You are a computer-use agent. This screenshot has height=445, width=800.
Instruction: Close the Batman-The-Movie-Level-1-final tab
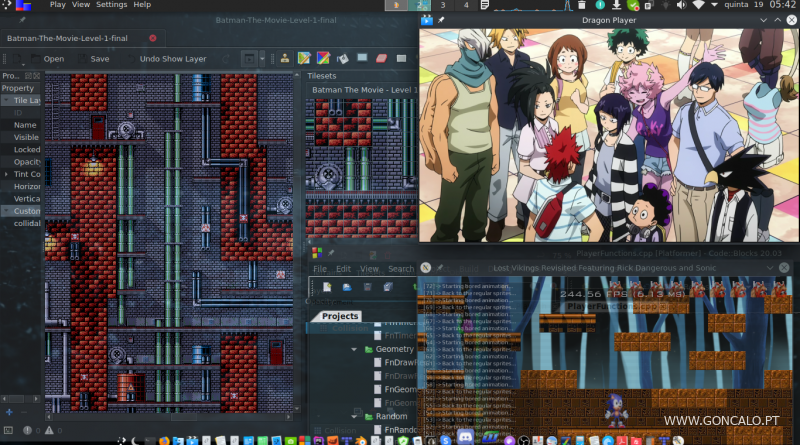[x=153, y=38]
